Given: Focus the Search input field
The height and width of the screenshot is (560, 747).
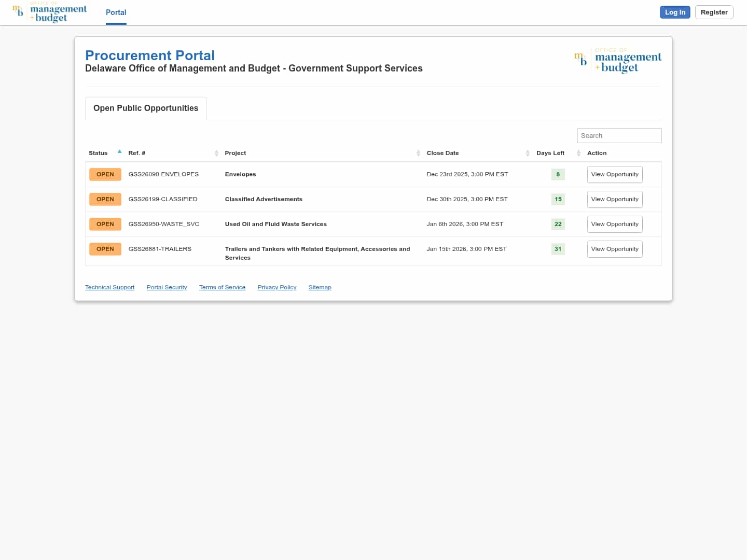Looking at the screenshot, I should [619, 136].
